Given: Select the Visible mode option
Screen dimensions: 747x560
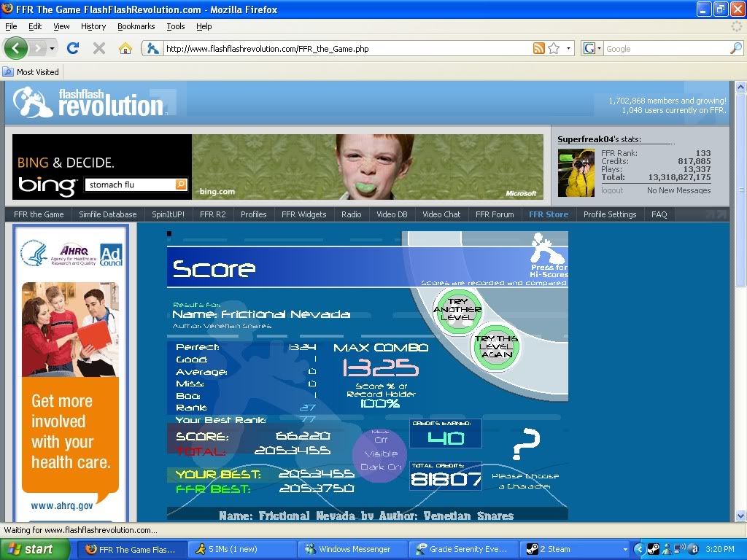Looking at the screenshot, I should pos(381,454).
